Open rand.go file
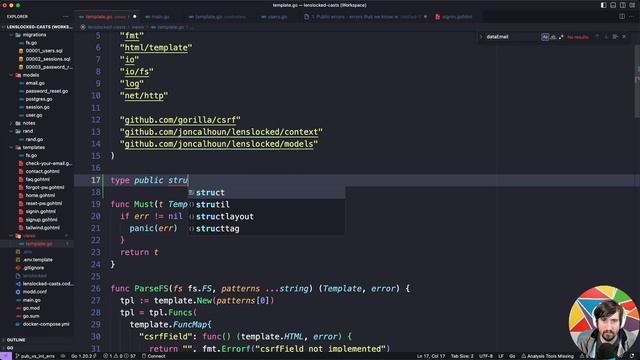The height and width of the screenshot is (360, 640). pos(34,139)
